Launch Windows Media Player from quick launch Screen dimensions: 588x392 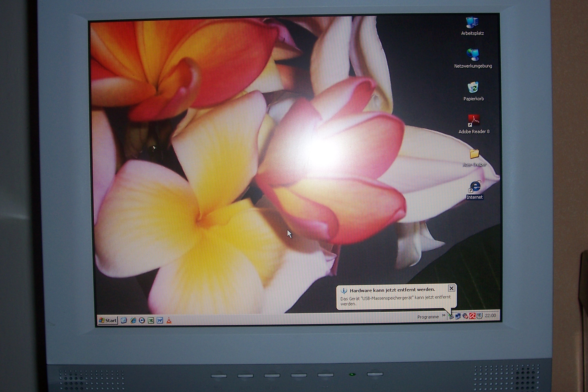coord(142,321)
